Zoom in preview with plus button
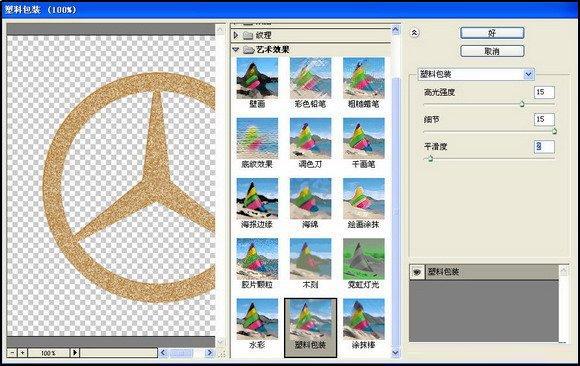This screenshot has height=366, width=580. click(x=22, y=353)
